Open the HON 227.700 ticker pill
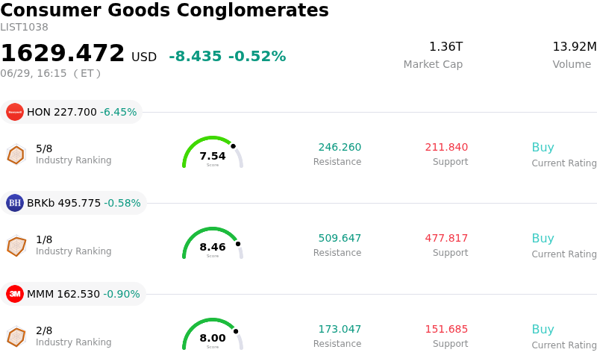The image size is (597, 364). 71,112
